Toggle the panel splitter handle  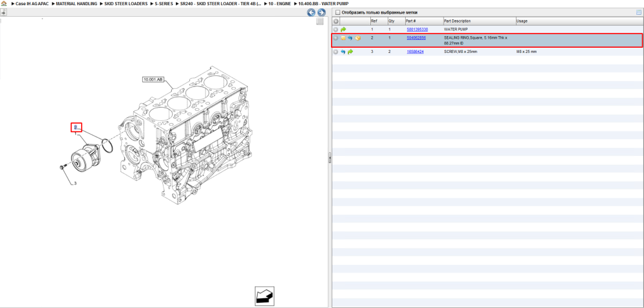[x=329, y=158]
